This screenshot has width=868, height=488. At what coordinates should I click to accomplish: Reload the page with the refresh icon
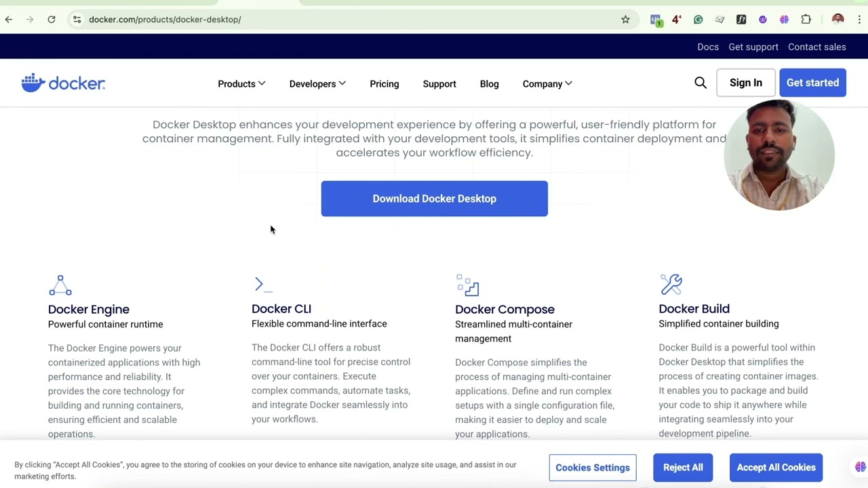click(x=52, y=20)
